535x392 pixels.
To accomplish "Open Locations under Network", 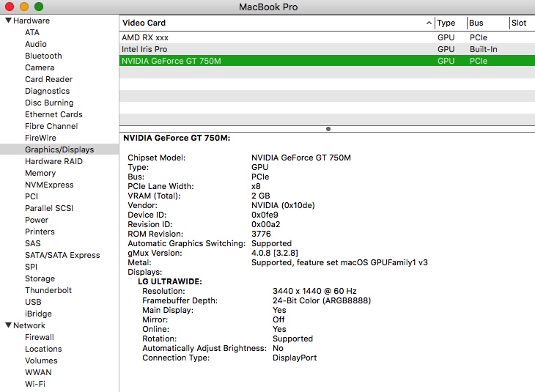I will (43, 349).
